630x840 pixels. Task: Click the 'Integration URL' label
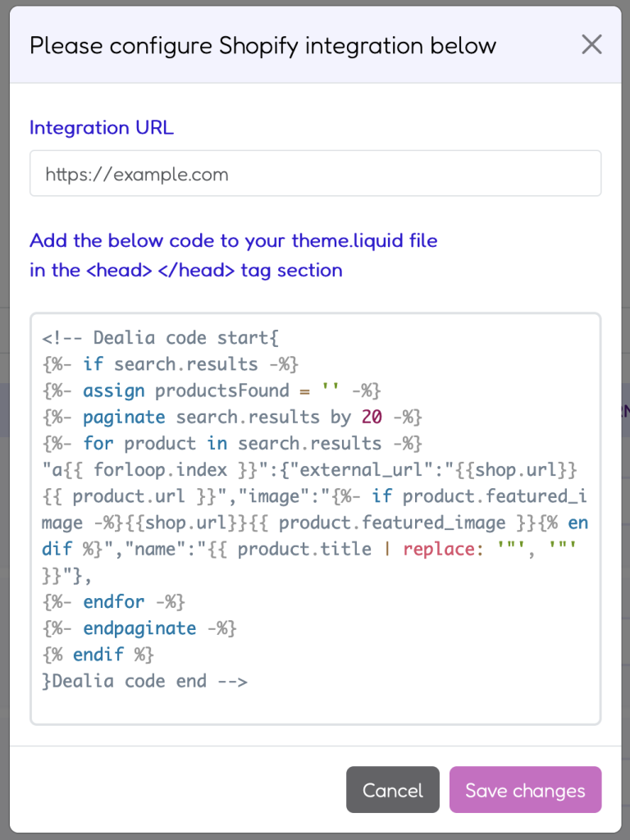coord(102,127)
